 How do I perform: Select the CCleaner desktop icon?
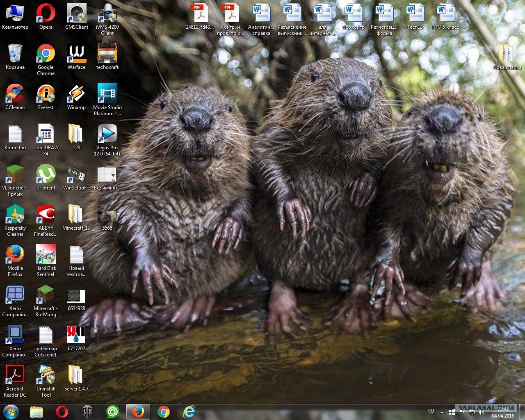coord(15,94)
